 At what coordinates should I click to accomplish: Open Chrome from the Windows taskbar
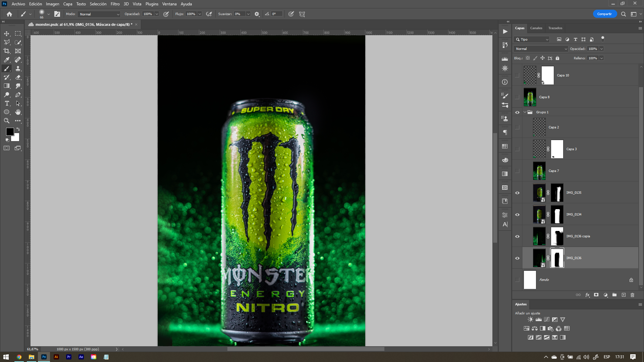click(19, 357)
